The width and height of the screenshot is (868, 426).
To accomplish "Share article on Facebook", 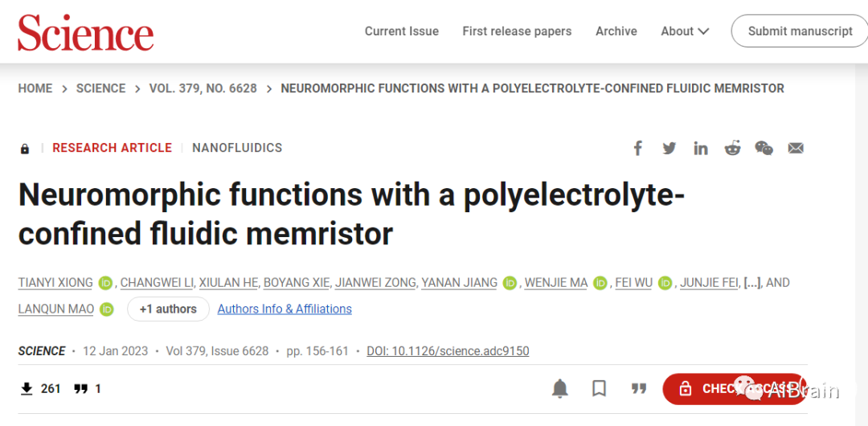I will [x=638, y=148].
